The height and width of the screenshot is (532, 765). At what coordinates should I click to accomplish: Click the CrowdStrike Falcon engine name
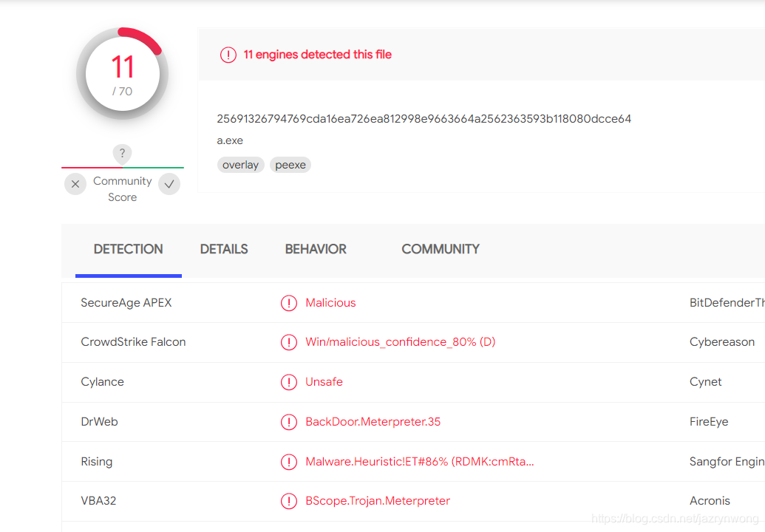(133, 342)
